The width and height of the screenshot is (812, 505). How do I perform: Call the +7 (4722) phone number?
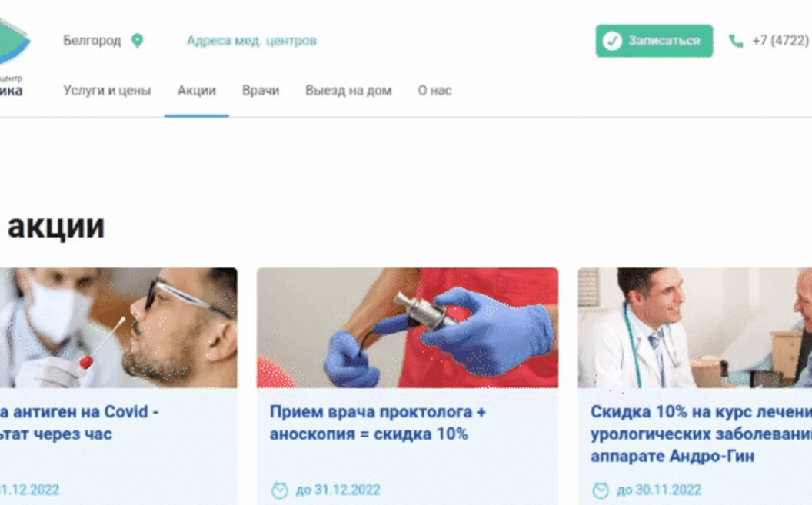point(780,41)
